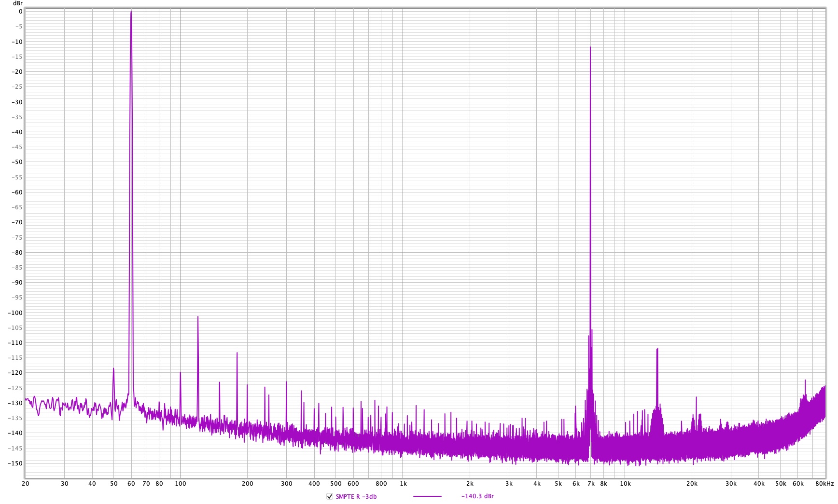Click the '80kHz' frequency axis label

coord(824,483)
